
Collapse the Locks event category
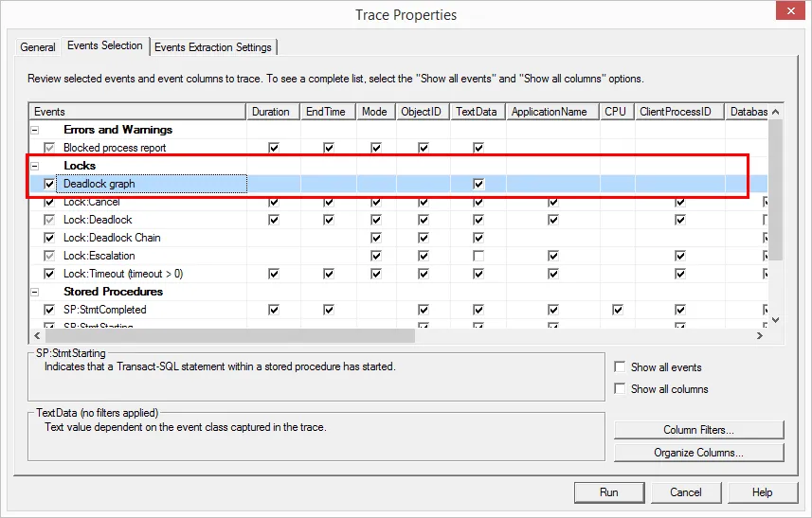35,166
